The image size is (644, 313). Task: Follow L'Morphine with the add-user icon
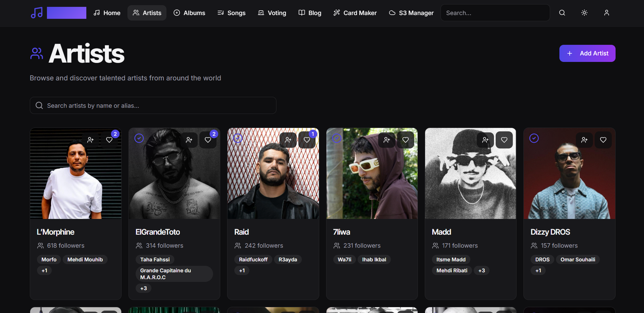(x=90, y=140)
